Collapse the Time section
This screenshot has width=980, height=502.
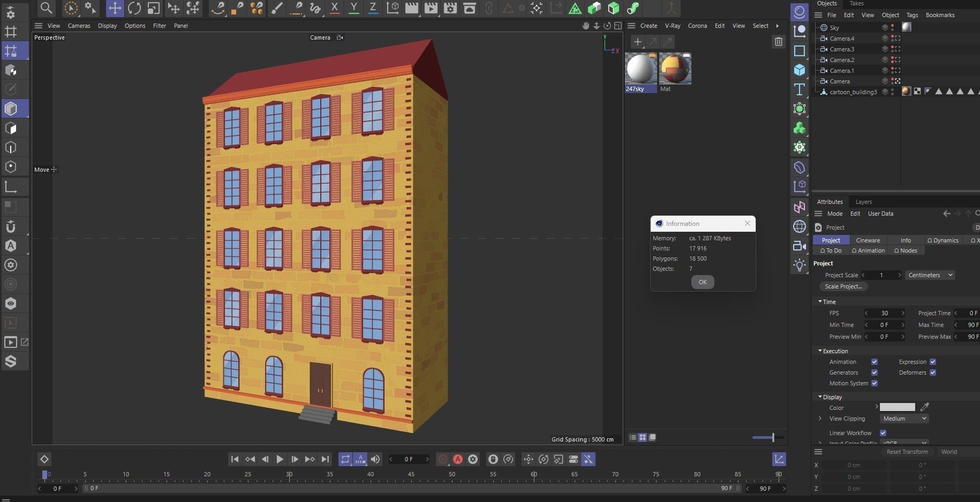(820, 302)
